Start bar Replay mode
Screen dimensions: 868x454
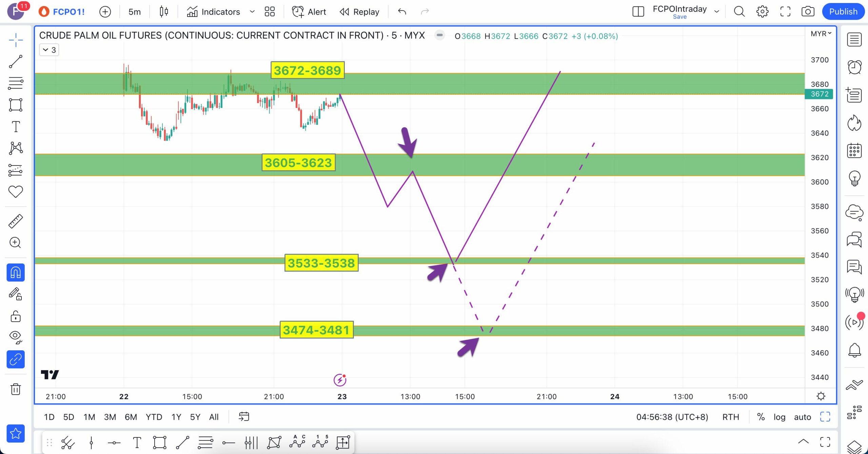tap(359, 12)
